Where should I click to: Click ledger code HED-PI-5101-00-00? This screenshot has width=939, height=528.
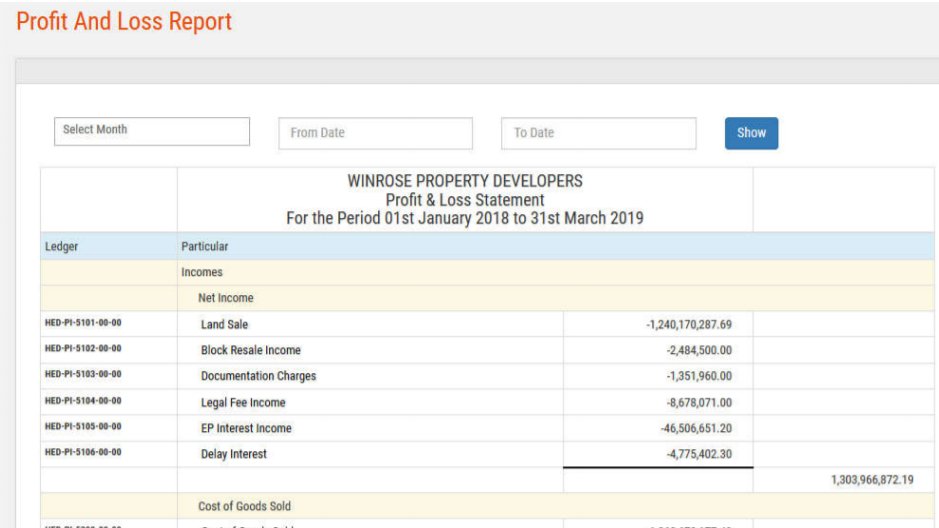[83, 323]
